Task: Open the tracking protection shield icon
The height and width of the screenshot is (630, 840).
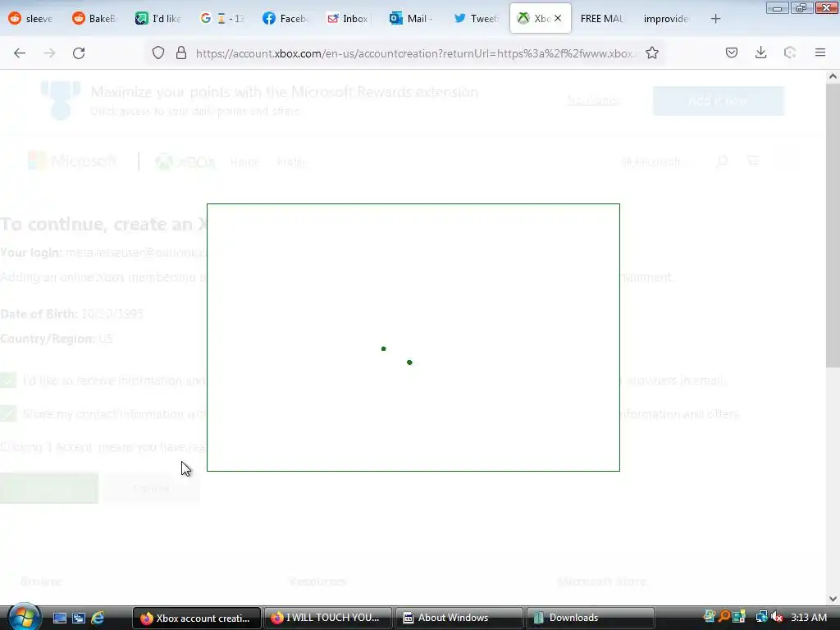Action: click(158, 53)
